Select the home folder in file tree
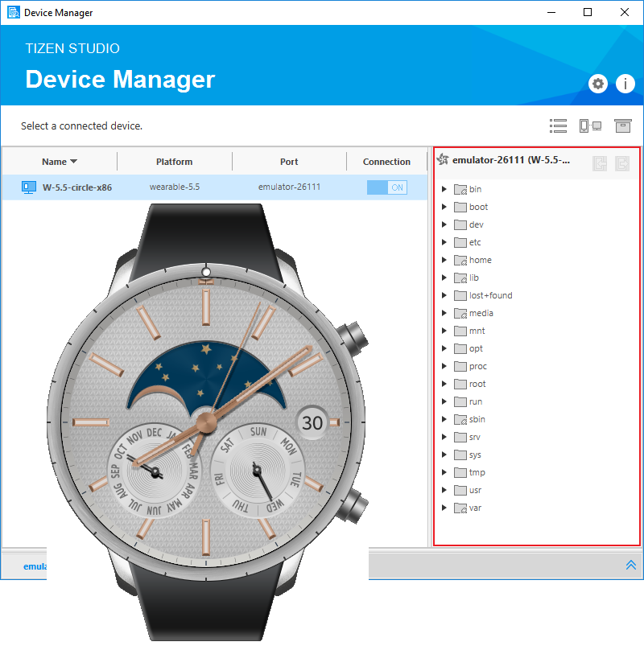Image resolution: width=644 pixels, height=646 pixels. click(x=480, y=261)
